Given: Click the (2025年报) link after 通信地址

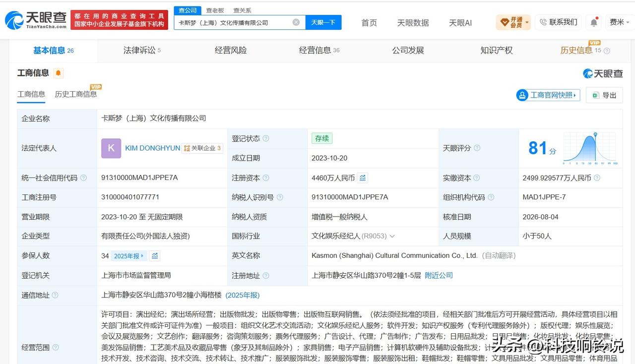Looking at the screenshot, I should pos(243,295).
